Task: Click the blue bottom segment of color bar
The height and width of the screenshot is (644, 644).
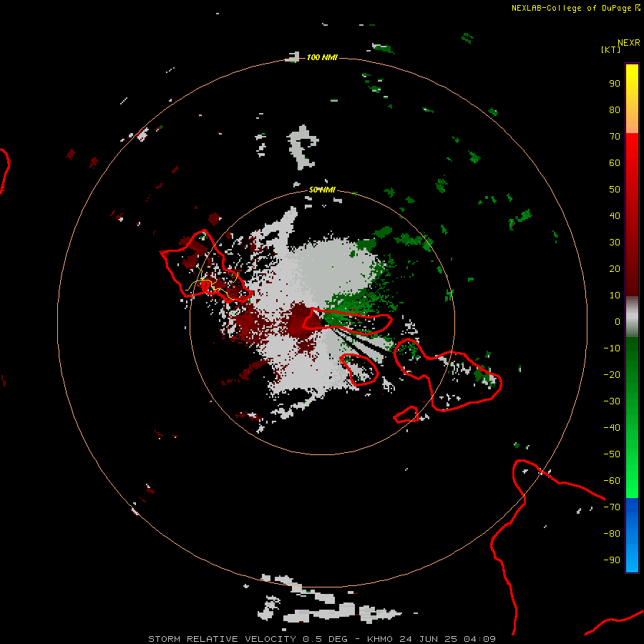Action: [632, 535]
